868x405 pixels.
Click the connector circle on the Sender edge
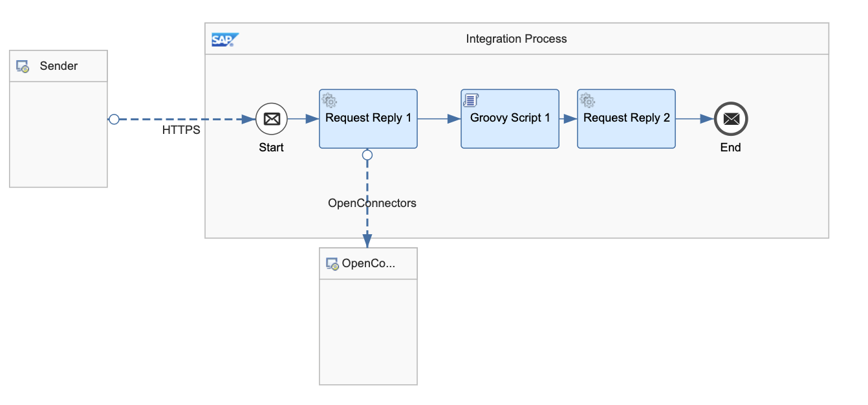point(114,119)
